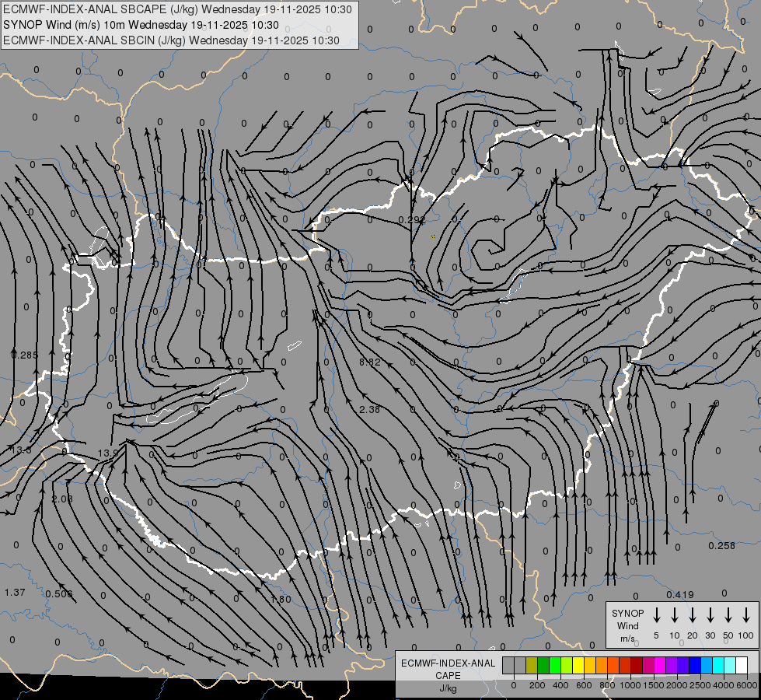Click the 2.06 value on the map

tap(62, 499)
